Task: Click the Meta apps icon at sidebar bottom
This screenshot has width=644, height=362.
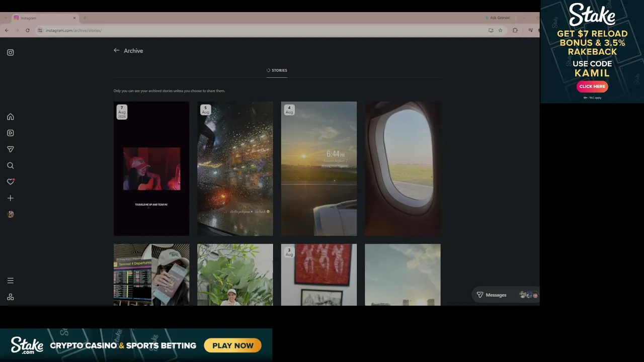Action: [x=10, y=297]
